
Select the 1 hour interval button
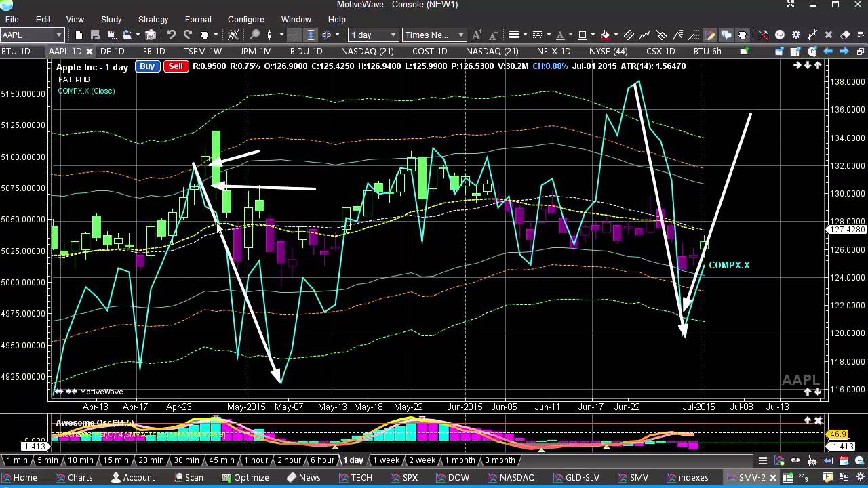click(x=256, y=460)
